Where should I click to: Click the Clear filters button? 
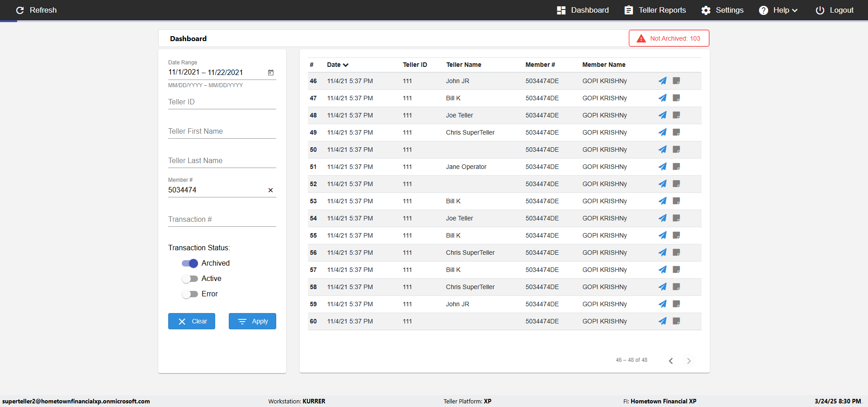coord(192,321)
